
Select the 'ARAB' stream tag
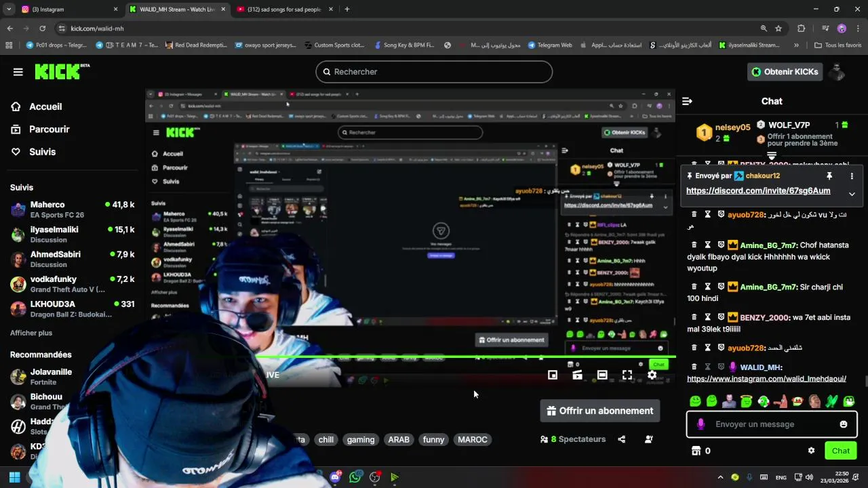point(399,440)
